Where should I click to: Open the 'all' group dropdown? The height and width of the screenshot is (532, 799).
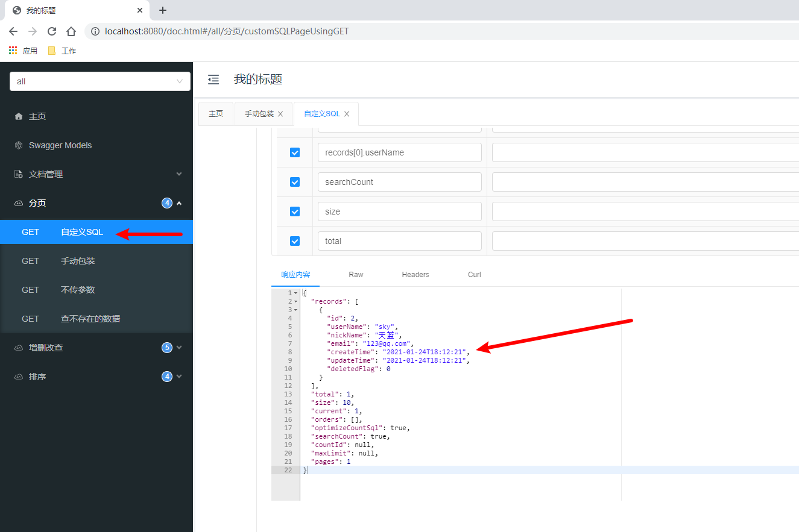[x=100, y=81]
